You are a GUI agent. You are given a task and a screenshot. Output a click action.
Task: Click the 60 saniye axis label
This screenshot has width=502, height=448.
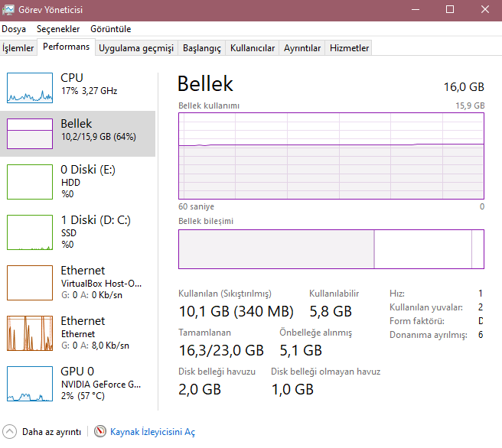(196, 206)
